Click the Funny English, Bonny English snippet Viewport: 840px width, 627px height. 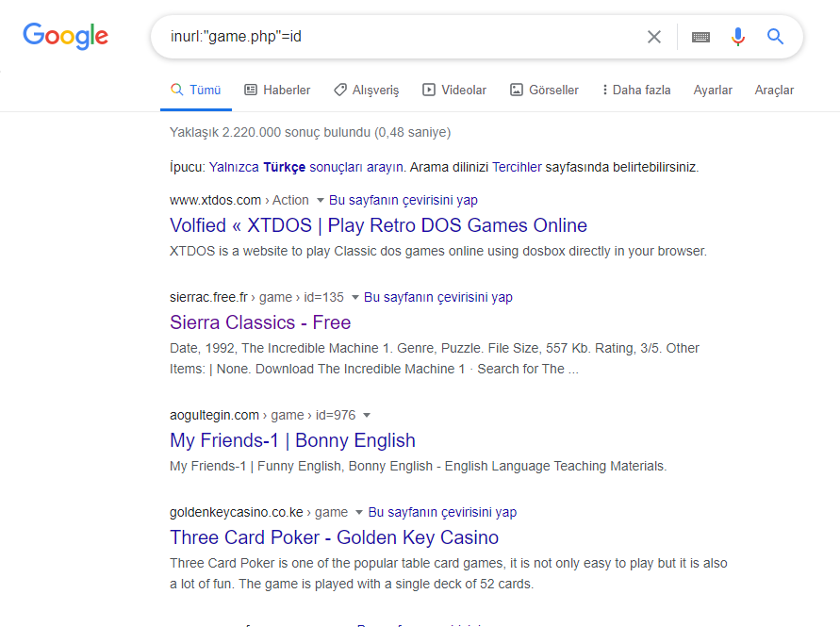coord(418,466)
